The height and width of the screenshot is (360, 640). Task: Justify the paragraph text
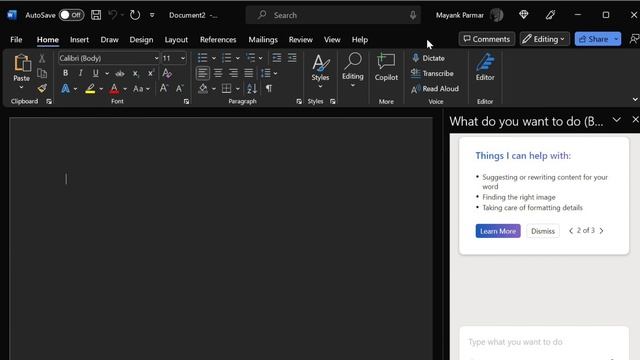pos(249,73)
